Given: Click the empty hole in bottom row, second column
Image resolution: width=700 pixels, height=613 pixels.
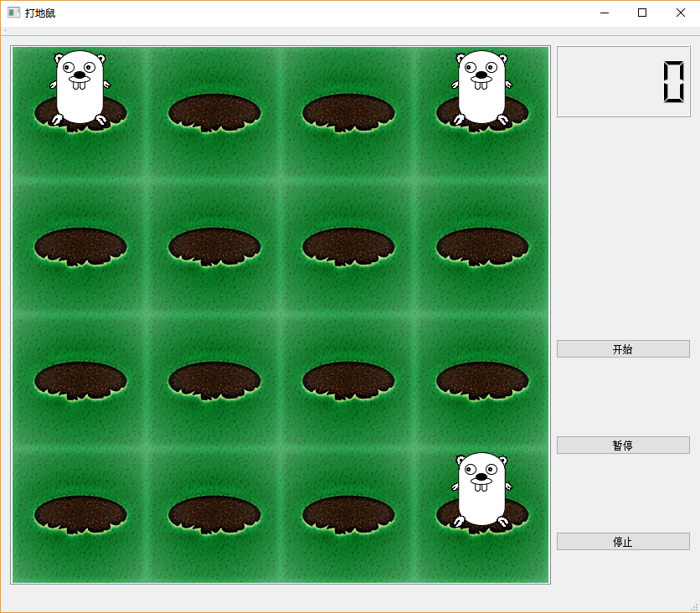Looking at the screenshot, I should 214,515.
